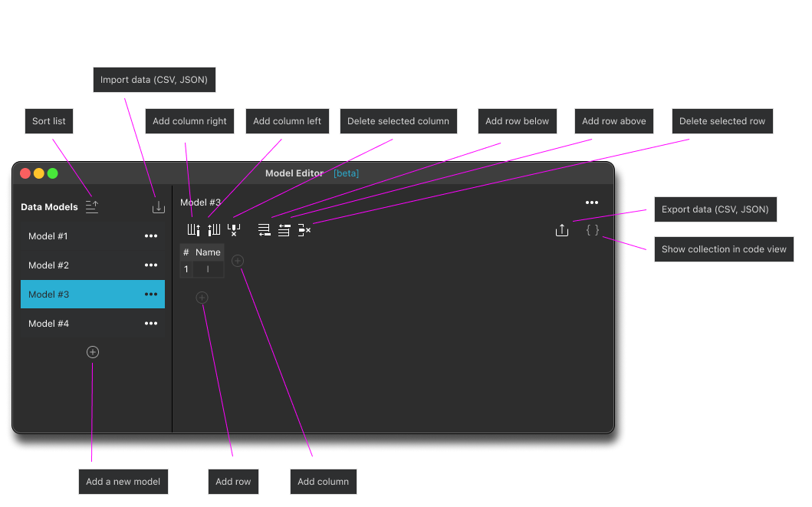Select Model #2 in the Data Models list
This screenshot has height=507, width=812.
[x=93, y=265]
